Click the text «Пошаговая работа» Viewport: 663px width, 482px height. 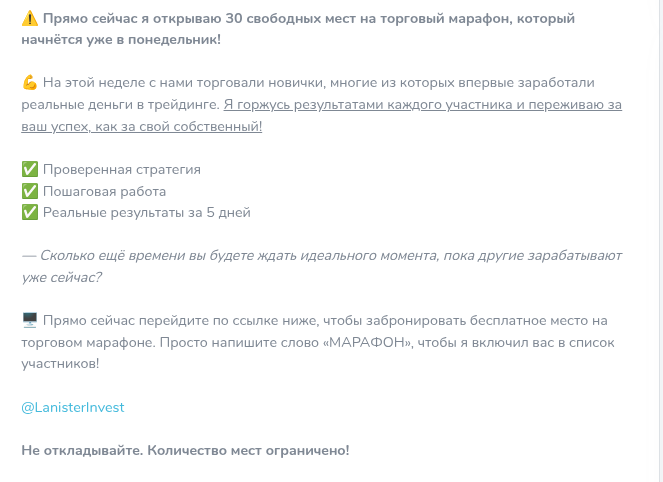(104, 191)
